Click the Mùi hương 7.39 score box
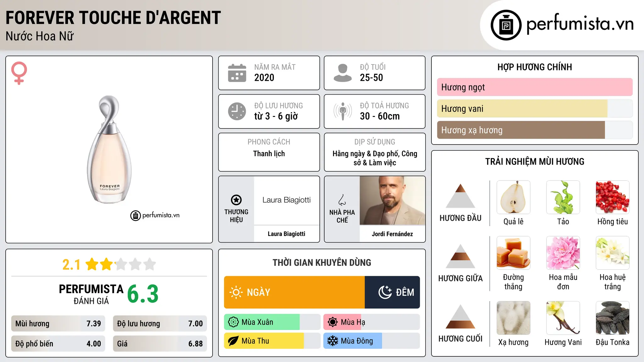Viewport: 644px width, 362px height. pyautogui.click(x=58, y=323)
